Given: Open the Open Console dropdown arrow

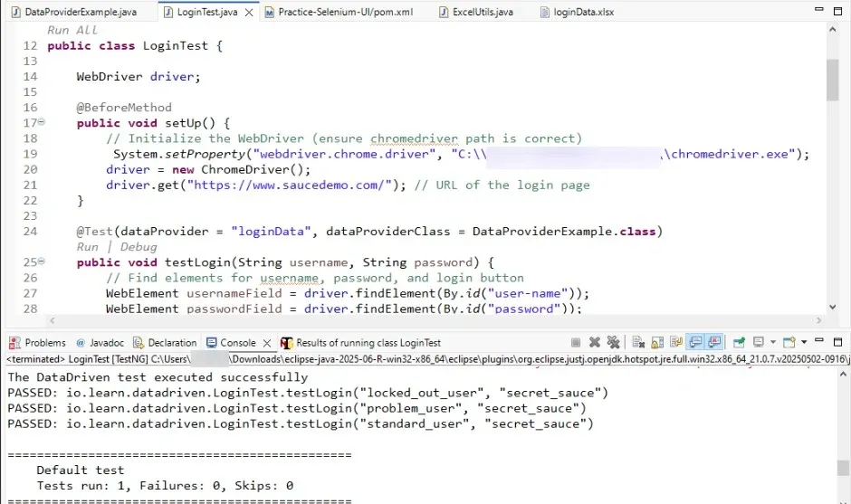Looking at the screenshot, I should tap(804, 342).
